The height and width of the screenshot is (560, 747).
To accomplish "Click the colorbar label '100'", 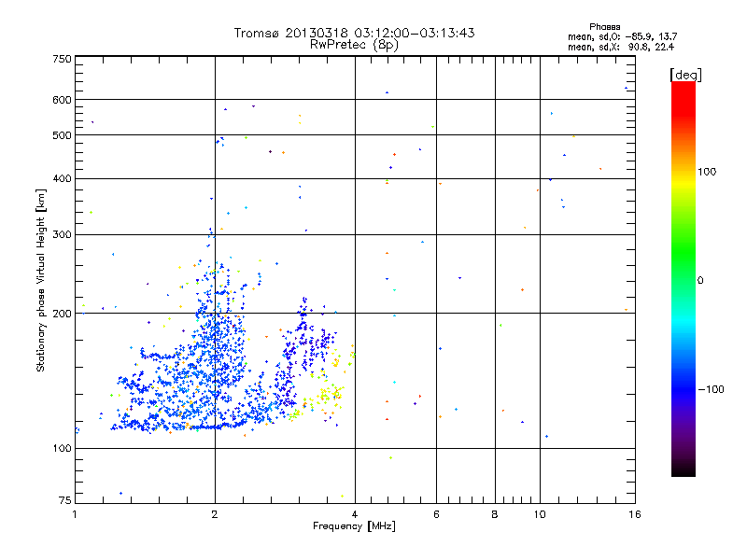I will pyautogui.click(x=707, y=172).
